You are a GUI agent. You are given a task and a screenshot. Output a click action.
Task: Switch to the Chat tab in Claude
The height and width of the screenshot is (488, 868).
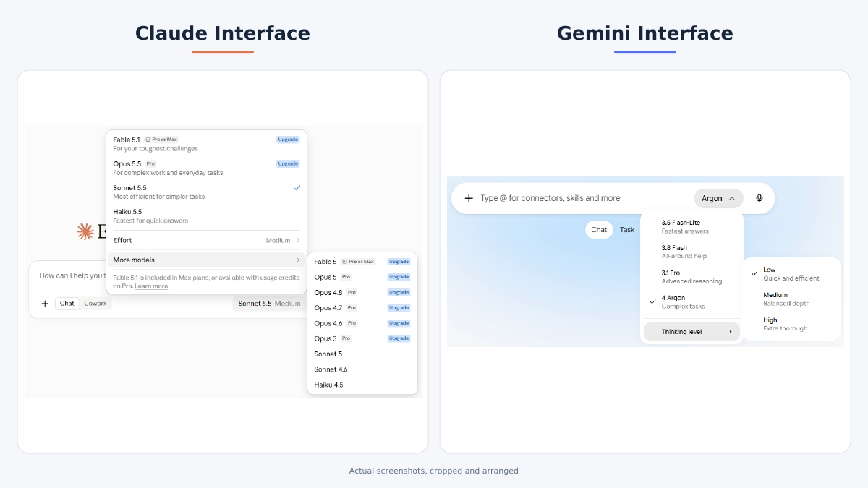67,304
